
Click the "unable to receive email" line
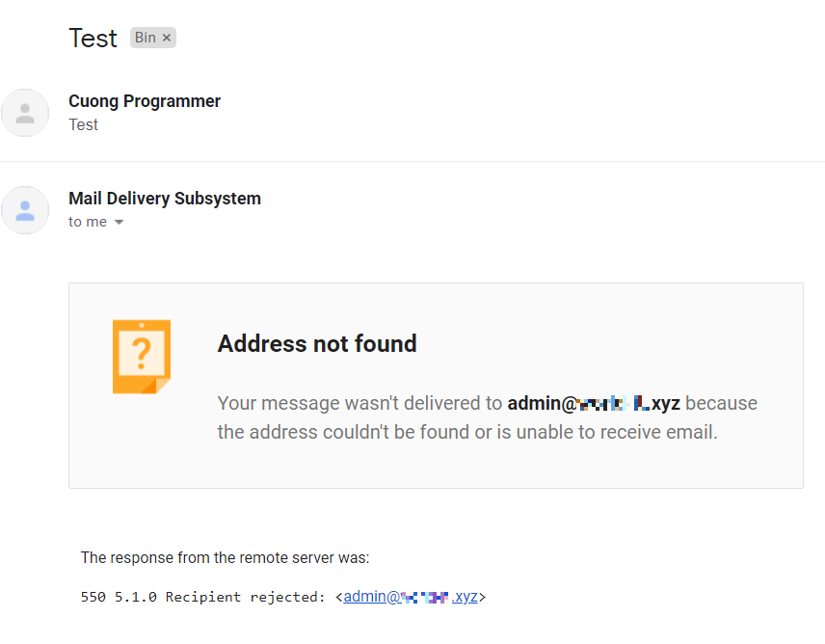coord(467,432)
